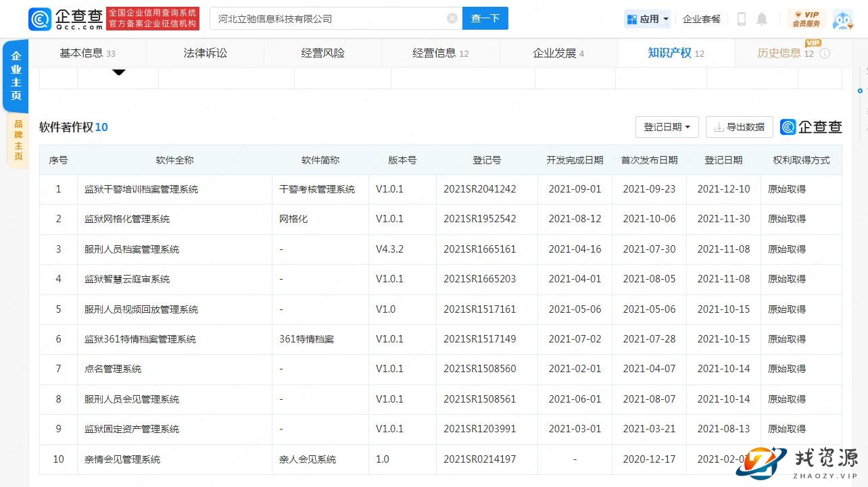Select the 品牌主页 sidebar tab
Viewport: 868px width, 487px height.
pos(18,140)
